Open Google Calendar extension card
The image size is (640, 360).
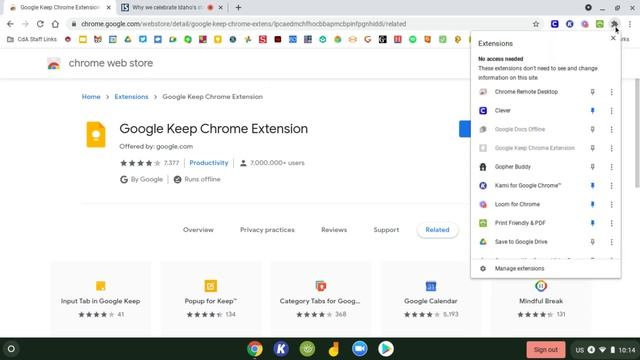[431, 300]
